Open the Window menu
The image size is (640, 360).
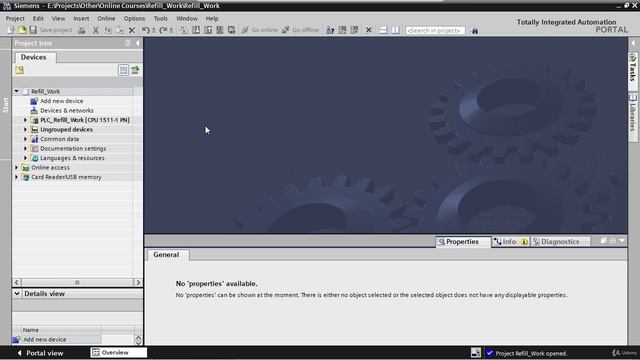click(x=187, y=18)
